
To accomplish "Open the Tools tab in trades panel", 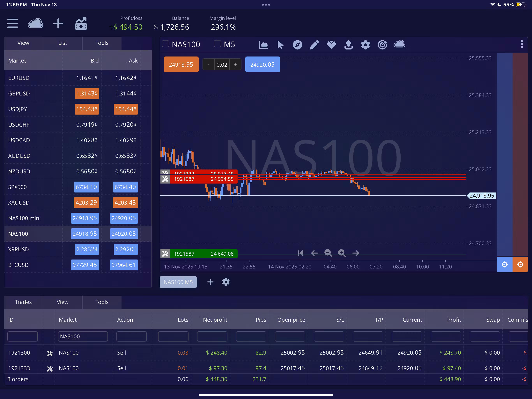I will [x=102, y=302].
